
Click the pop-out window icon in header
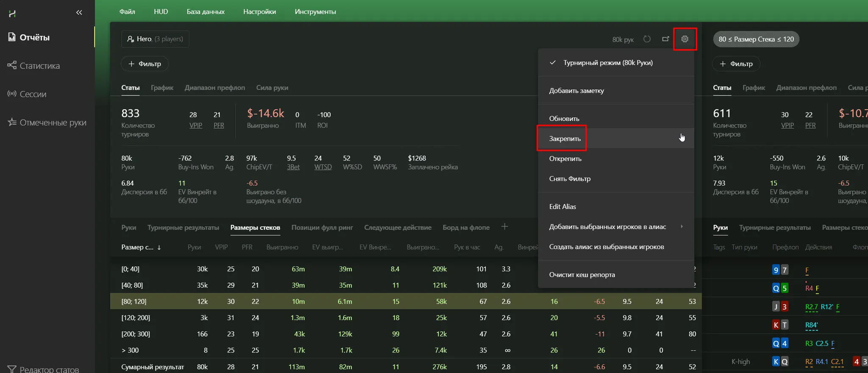click(x=665, y=39)
